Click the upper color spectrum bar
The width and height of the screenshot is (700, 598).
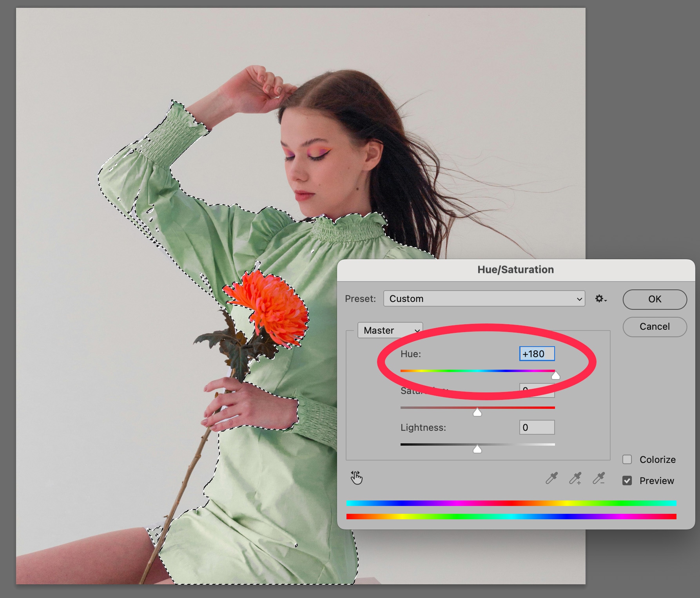(x=511, y=503)
